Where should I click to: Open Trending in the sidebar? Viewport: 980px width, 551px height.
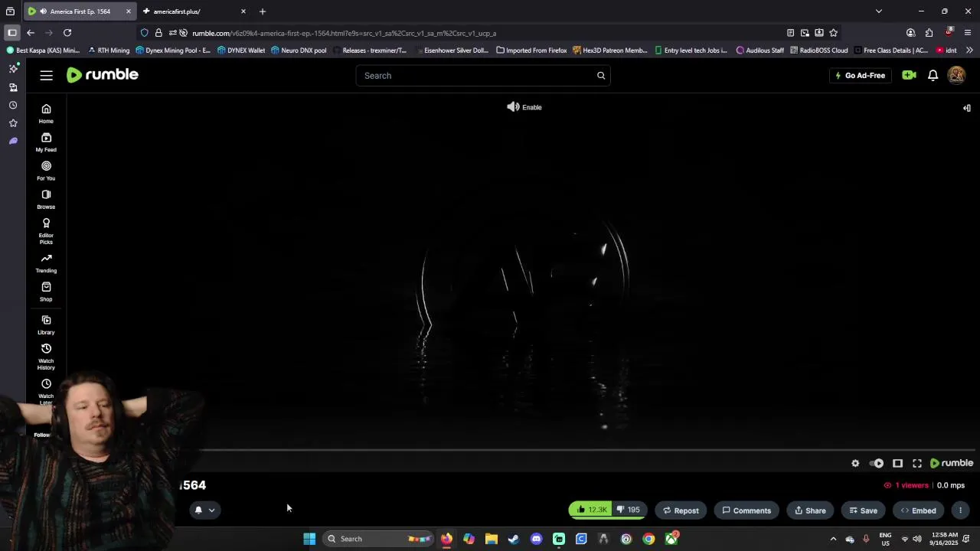pos(46,263)
